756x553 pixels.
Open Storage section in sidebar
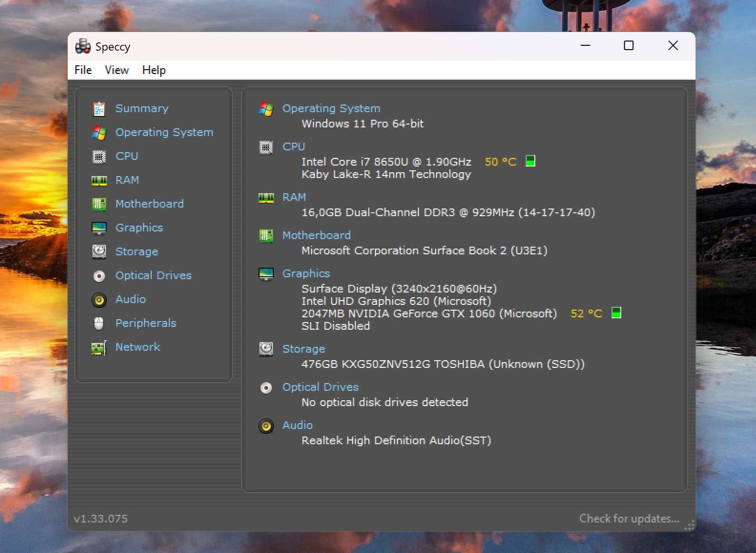(x=137, y=252)
